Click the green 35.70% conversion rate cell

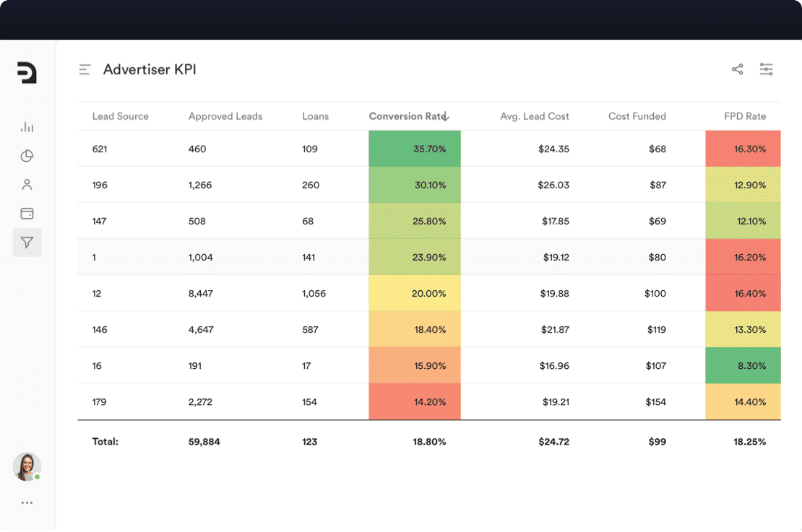click(x=415, y=149)
